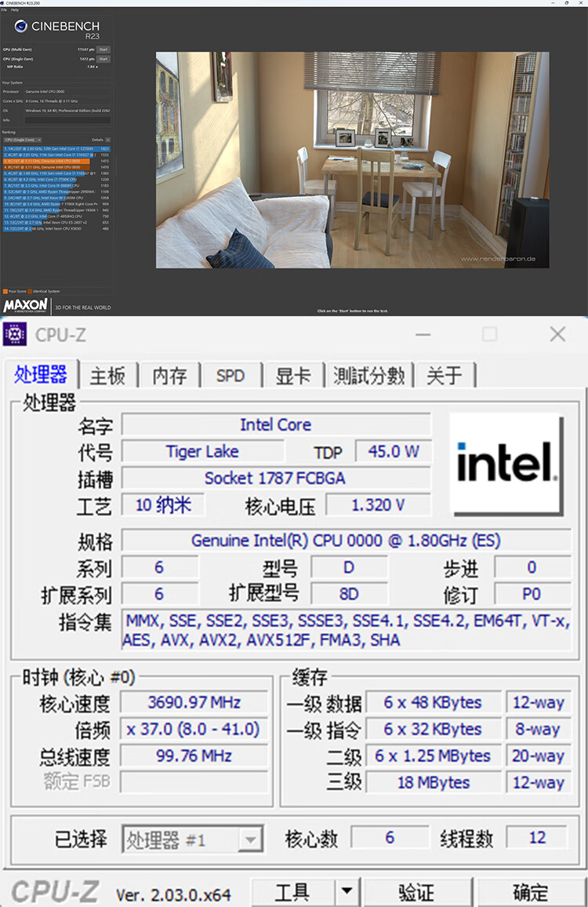Click the 99.76 MHz bus speed value
Image resolution: width=588 pixels, height=907 pixels.
194,756
